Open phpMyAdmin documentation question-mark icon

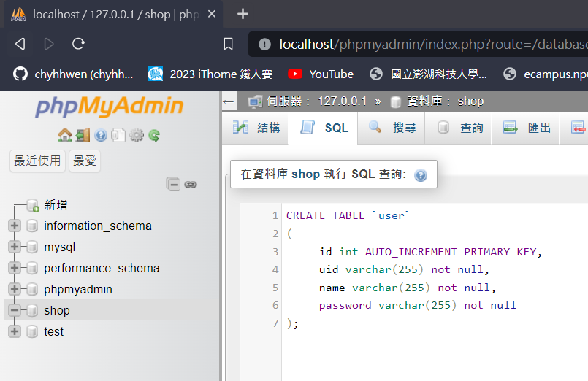(101, 135)
